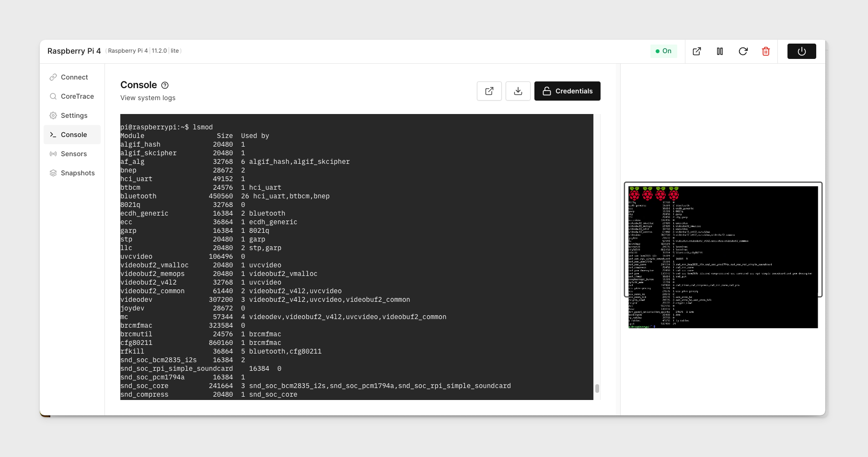This screenshot has width=868, height=457.
Task: Click the 'rfkill' module row
Action: [221, 352]
